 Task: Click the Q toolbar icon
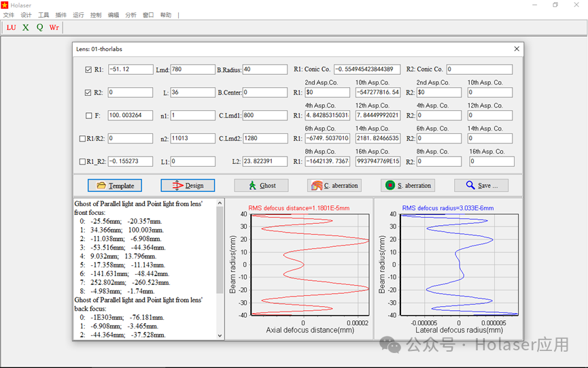39,28
